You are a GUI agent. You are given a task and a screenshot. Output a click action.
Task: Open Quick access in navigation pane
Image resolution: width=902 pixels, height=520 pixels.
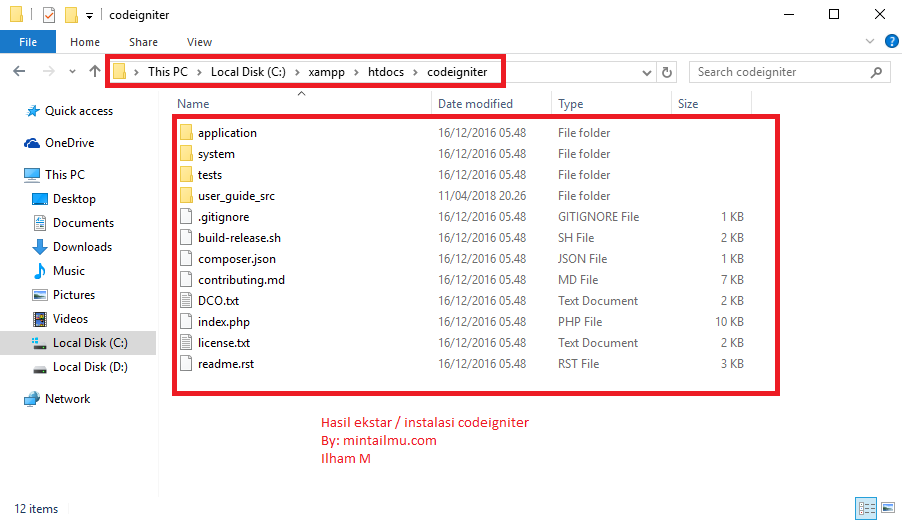coord(79,111)
